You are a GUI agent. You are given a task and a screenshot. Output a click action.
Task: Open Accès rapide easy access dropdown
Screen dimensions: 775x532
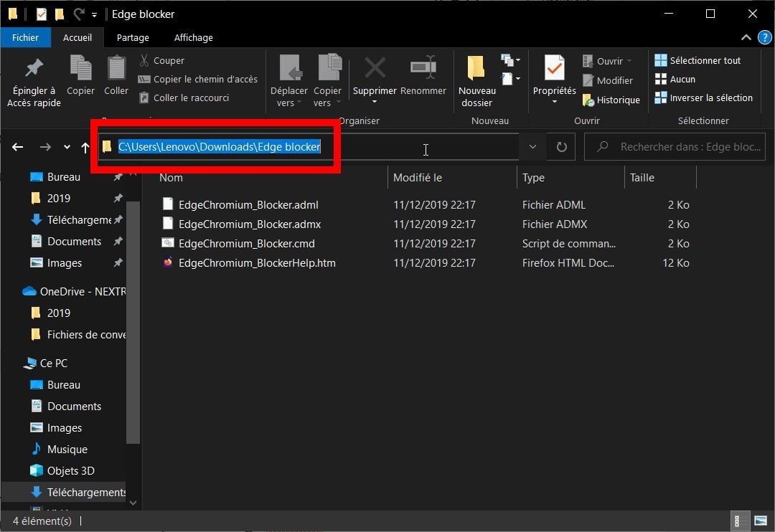coord(511,79)
